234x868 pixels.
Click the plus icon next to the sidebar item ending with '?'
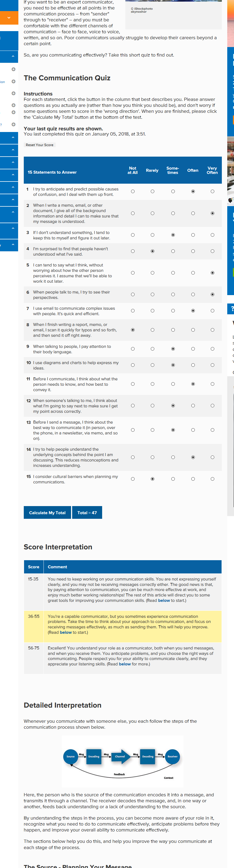coord(14,124)
